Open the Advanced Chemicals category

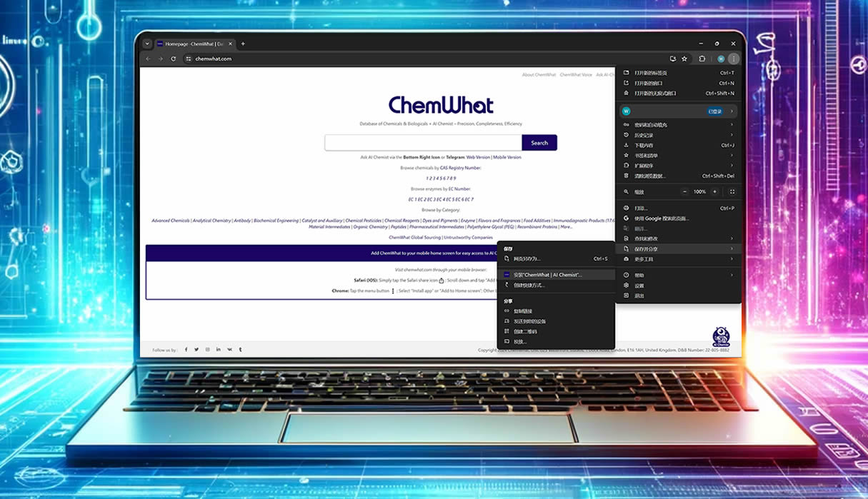[x=171, y=221]
